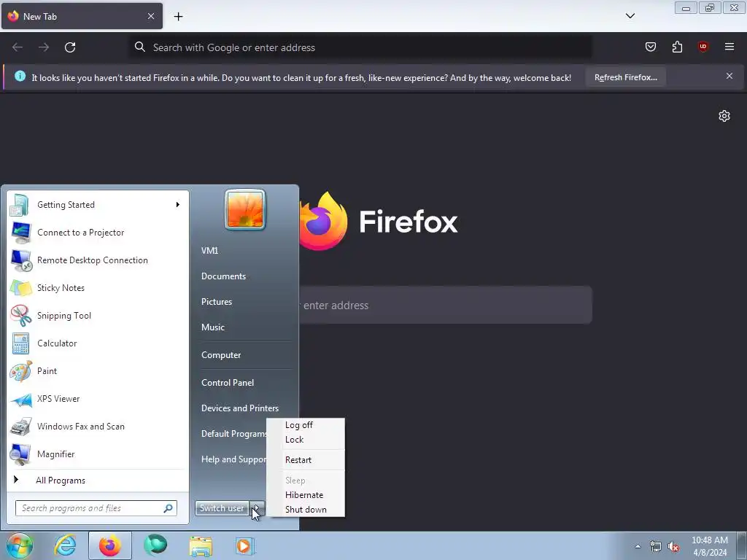747x560 pixels.
Task: Click the new tab page search box
Action: 446,306
